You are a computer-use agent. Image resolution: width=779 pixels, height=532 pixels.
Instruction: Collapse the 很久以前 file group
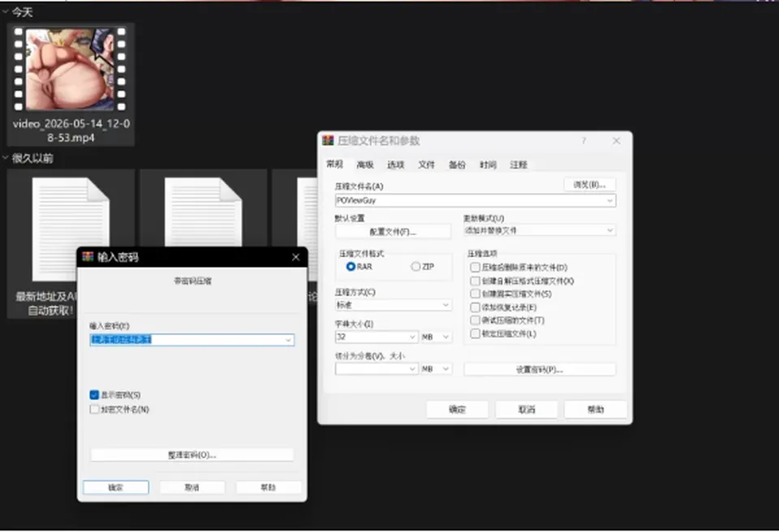point(6,158)
